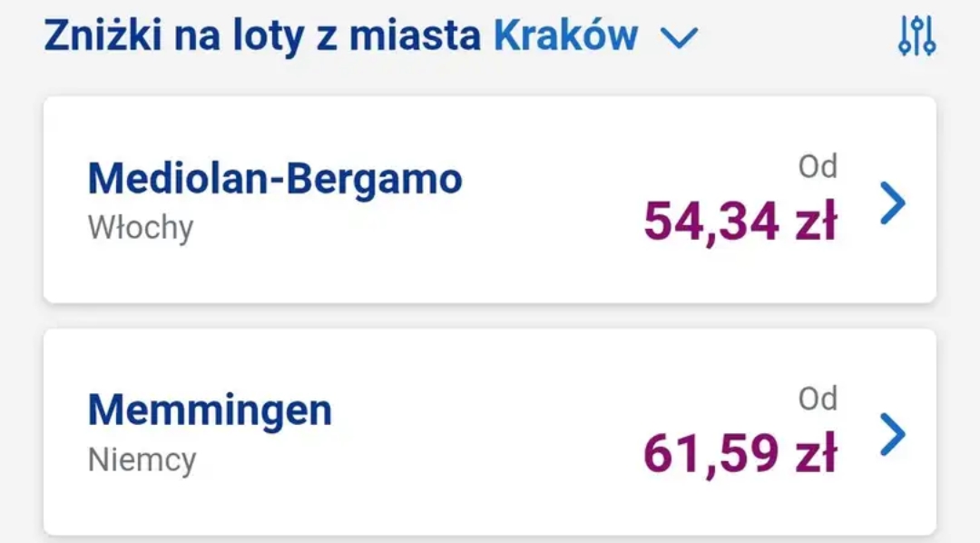Click the "Zniżki na loty z miasta" heading
The height and width of the screenshot is (543, 980).
pos(262,35)
